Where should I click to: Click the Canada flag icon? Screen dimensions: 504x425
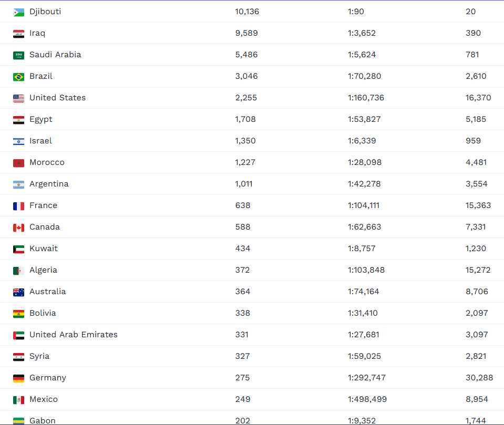coord(18,228)
